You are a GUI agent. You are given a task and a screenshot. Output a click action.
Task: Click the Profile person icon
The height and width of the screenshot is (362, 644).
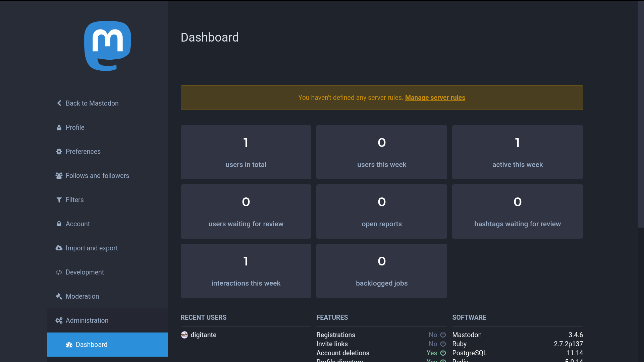coord(59,127)
